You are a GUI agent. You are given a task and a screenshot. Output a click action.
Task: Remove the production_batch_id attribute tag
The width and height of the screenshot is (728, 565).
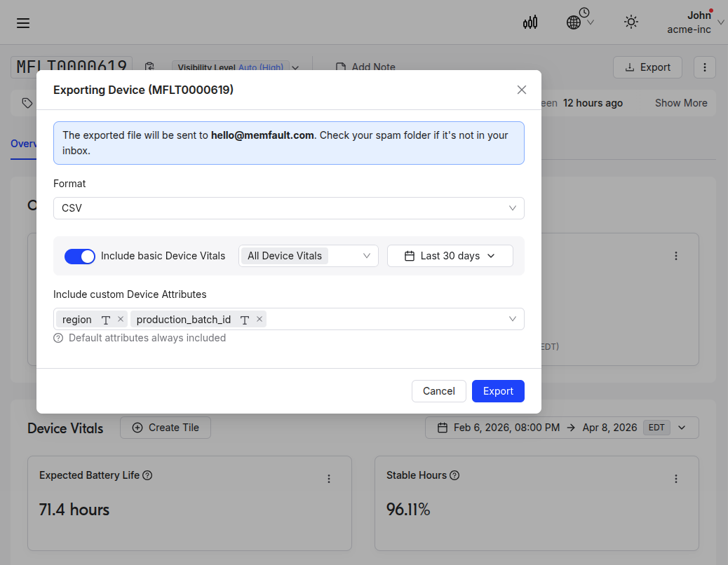pyautogui.click(x=259, y=319)
